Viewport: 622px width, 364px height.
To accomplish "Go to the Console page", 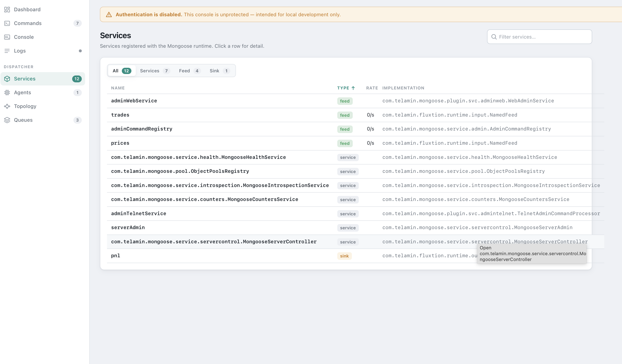I will click(43, 37).
